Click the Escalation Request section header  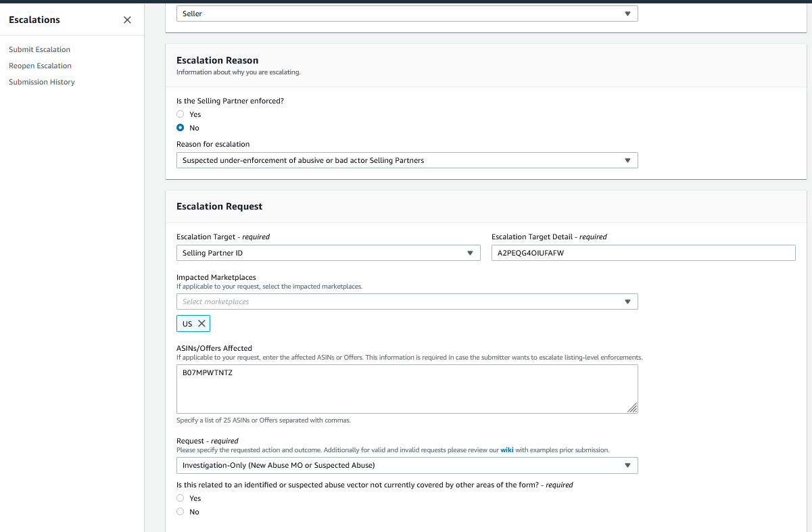click(219, 206)
